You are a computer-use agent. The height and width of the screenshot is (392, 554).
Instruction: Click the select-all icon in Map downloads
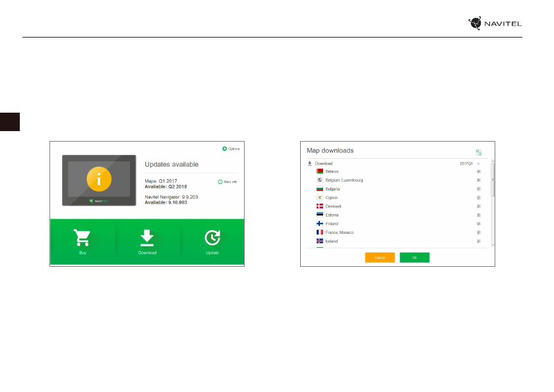click(479, 152)
